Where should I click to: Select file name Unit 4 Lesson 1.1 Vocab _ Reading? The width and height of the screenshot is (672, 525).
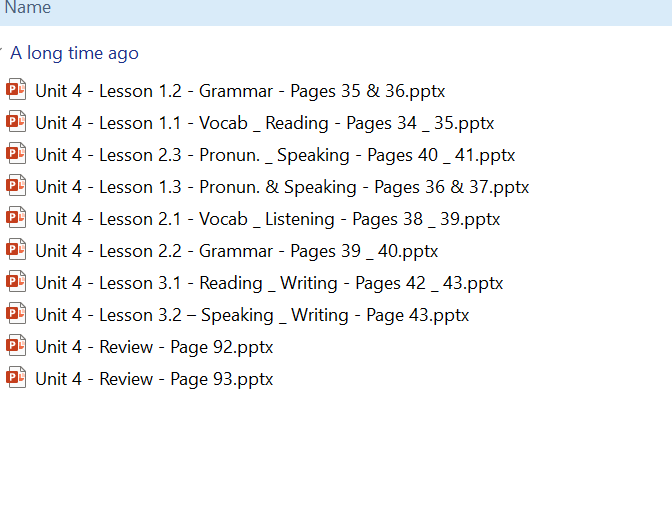264,123
